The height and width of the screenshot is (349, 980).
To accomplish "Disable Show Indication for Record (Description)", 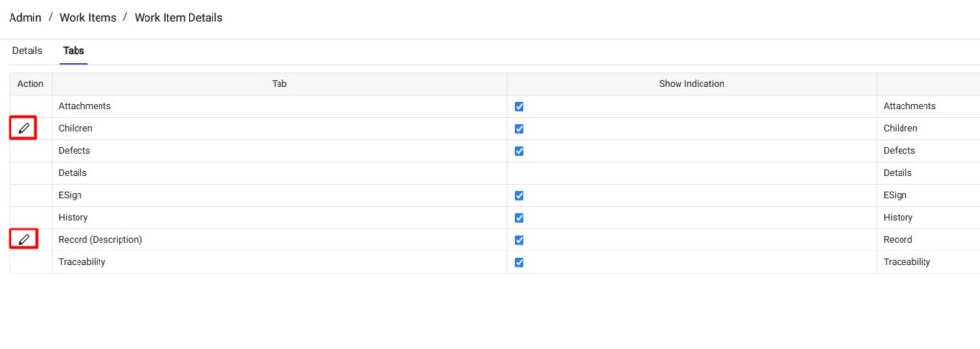I will [519, 240].
